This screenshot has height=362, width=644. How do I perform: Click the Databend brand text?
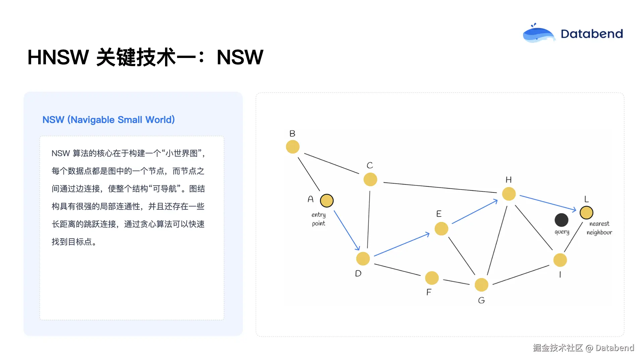tap(592, 34)
